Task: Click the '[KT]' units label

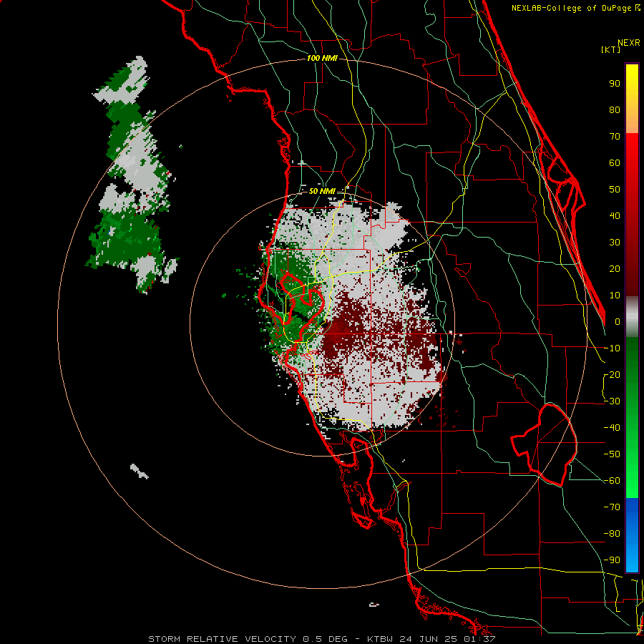Action: coord(610,49)
